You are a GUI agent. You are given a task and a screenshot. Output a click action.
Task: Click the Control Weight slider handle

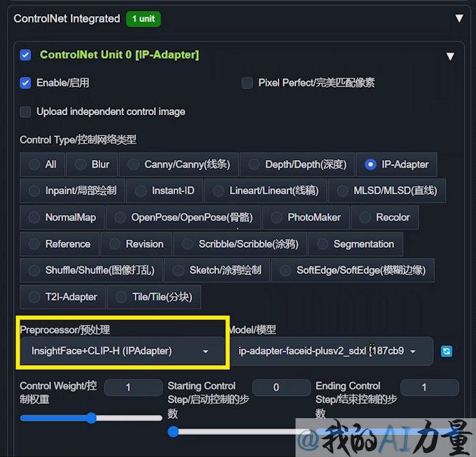(91, 418)
